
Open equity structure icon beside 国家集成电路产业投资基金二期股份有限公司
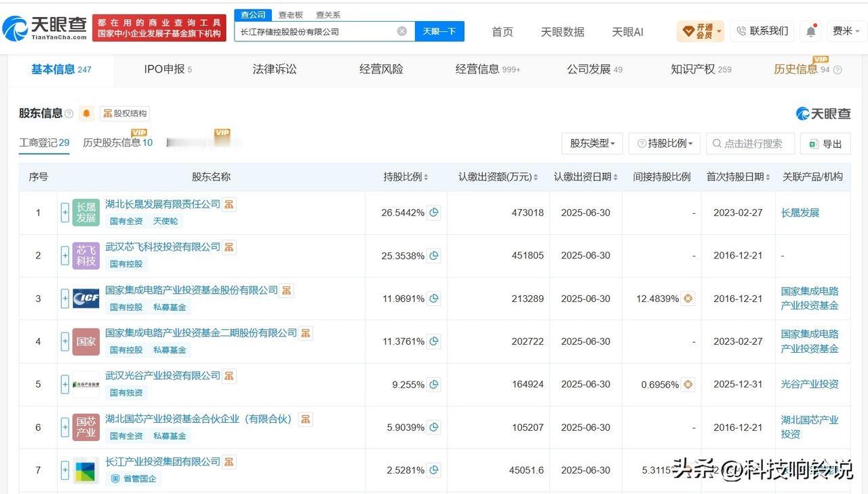(306, 333)
